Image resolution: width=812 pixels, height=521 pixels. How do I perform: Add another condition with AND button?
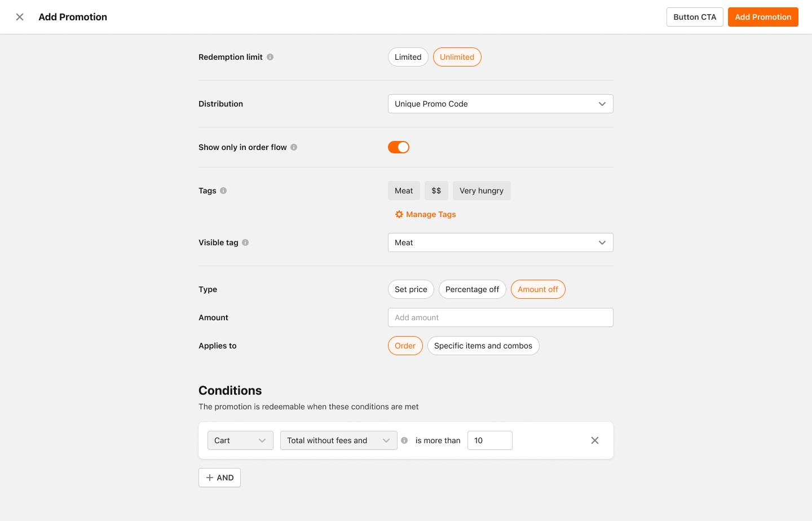(219, 478)
